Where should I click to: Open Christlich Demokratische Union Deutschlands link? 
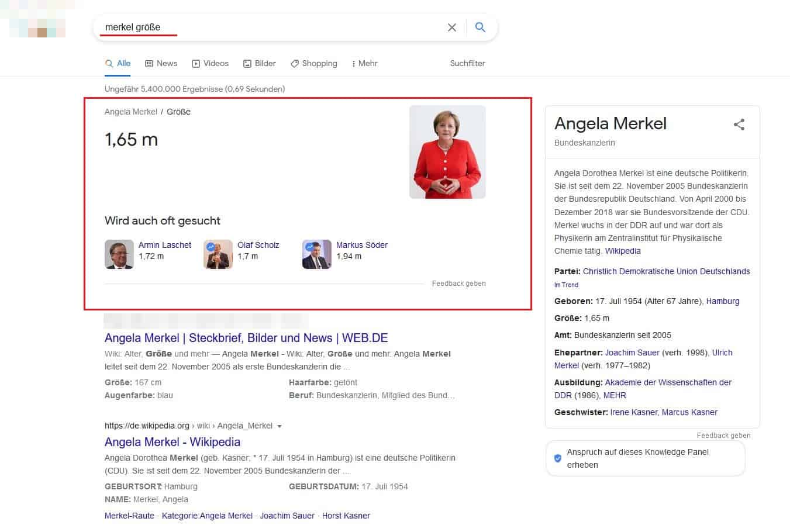pos(667,271)
